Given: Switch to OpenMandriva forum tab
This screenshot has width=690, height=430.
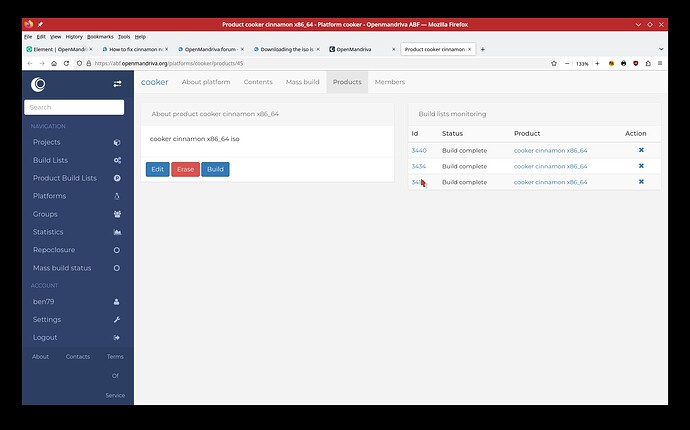Looking at the screenshot, I should coord(210,49).
